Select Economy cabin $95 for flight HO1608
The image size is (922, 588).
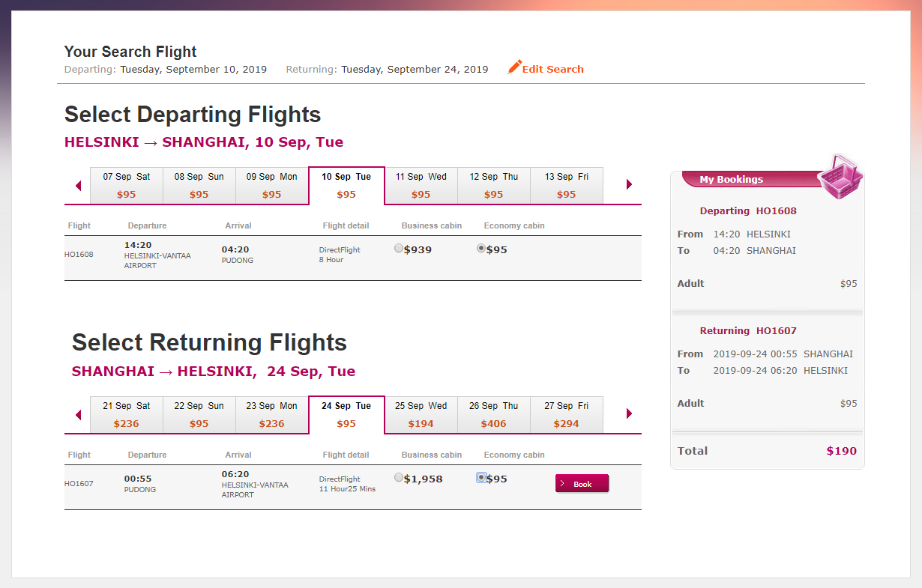tap(481, 249)
